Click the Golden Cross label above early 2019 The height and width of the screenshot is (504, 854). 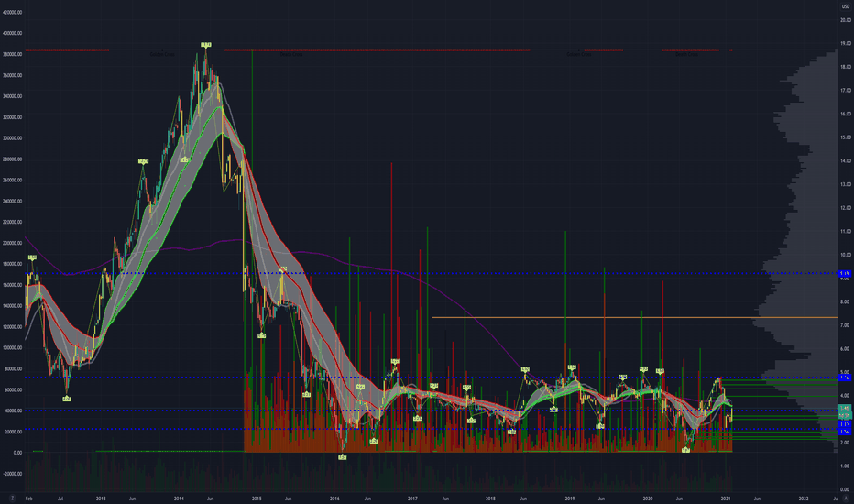pyautogui.click(x=578, y=54)
